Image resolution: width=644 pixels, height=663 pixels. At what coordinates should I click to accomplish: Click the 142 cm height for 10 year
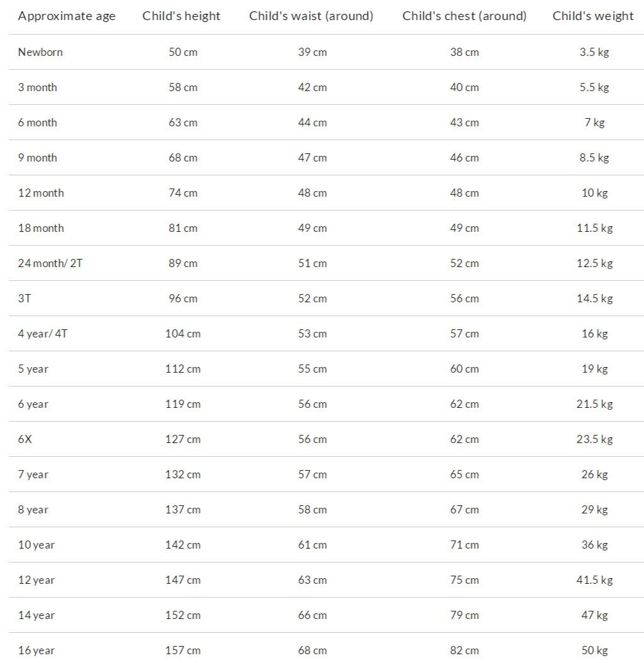tap(183, 545)
